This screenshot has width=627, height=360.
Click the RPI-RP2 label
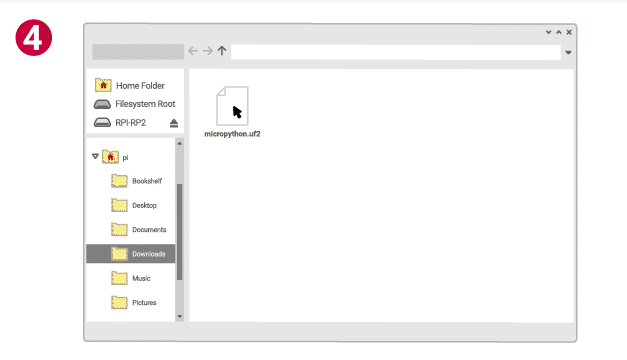pyautogui.click(x=131, y=123)
